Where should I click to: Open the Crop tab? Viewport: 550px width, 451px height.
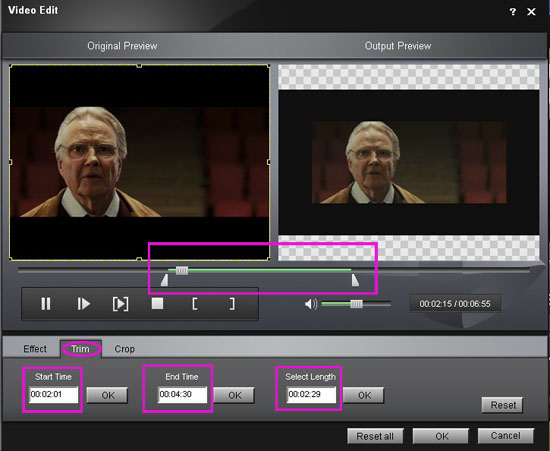tap(125, 349)
